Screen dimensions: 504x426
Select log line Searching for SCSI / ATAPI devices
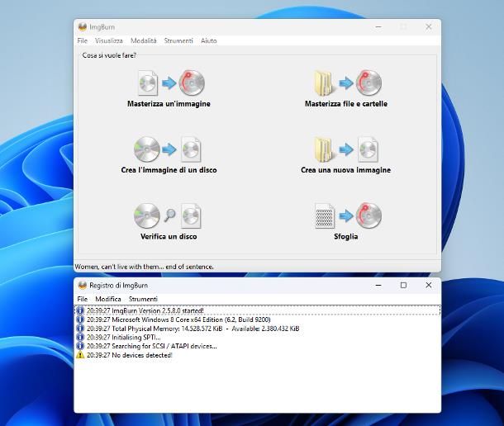[x=152, y=346]
